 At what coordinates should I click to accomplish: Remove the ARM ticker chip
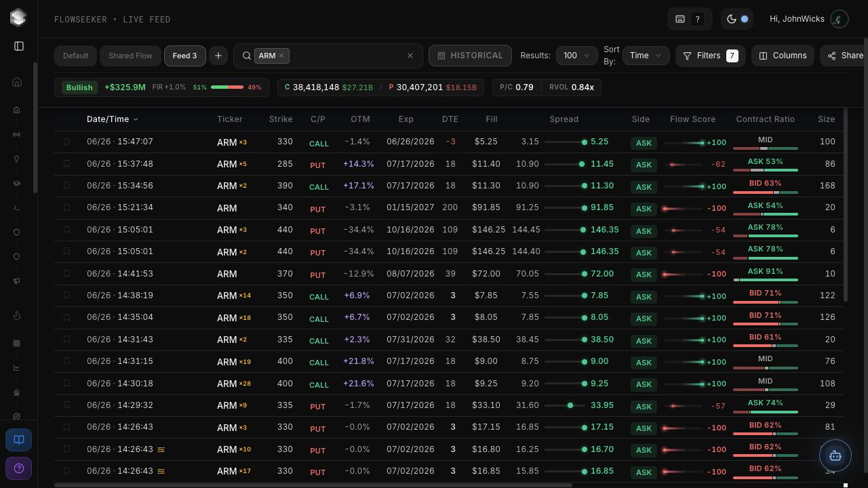(281, 56)
